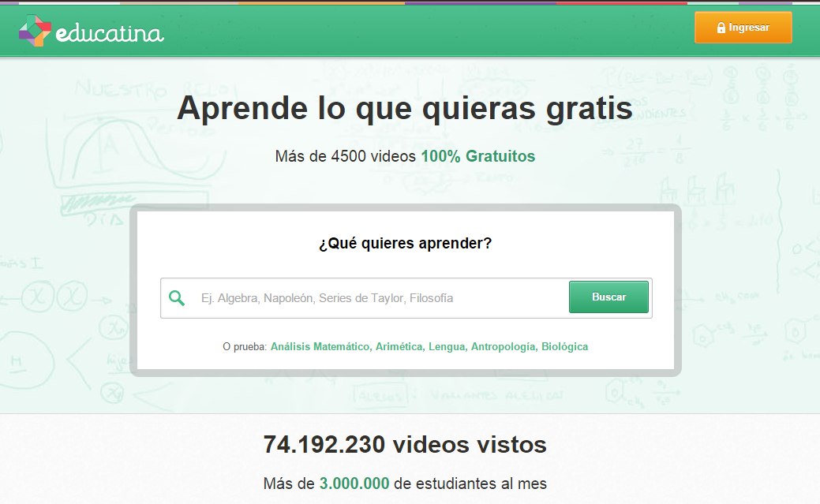This screenshot has width=820, height=504.
Task: Open the Antropología suggestion link
Action: click(x=504, y=346)
